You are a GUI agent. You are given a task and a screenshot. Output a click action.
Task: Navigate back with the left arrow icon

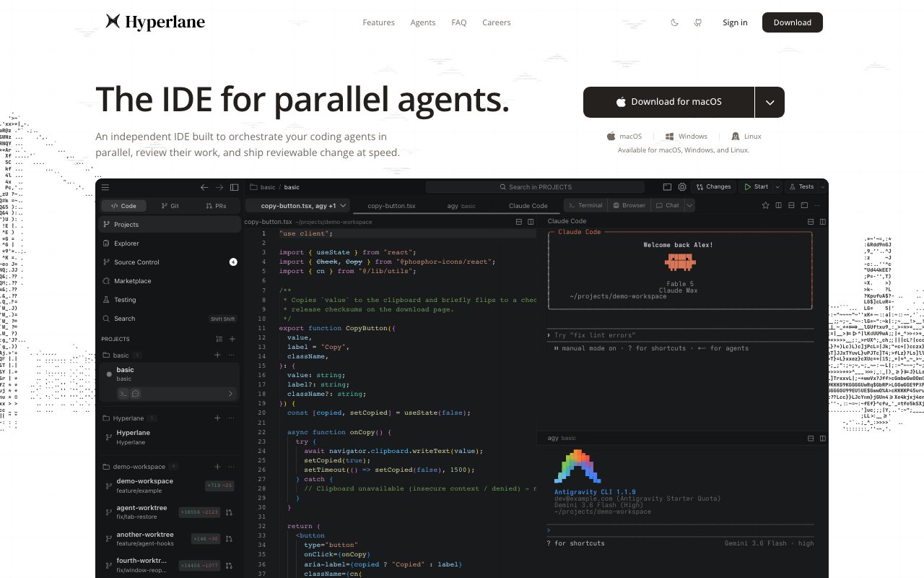click(204, 187)
